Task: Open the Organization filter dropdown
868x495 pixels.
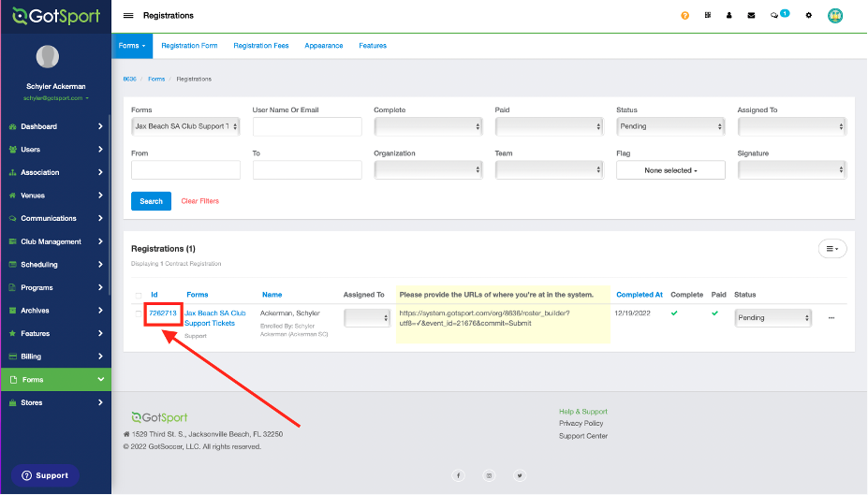Action: pyautogui.click(x=428, y=169)
